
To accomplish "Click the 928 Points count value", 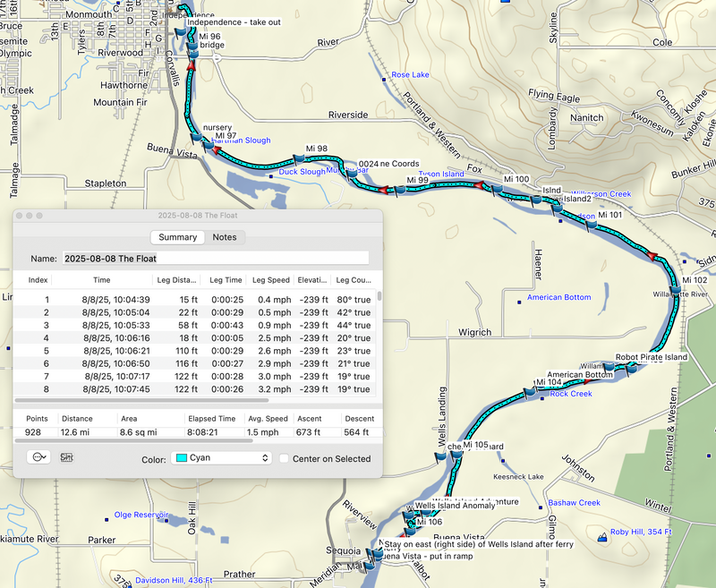I will [33, 432].
